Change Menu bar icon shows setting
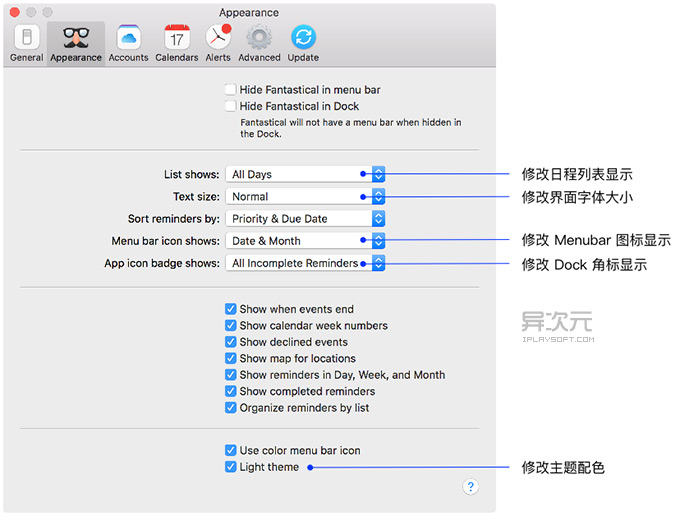This screenshot has width=680, height=516. (305, 240)
